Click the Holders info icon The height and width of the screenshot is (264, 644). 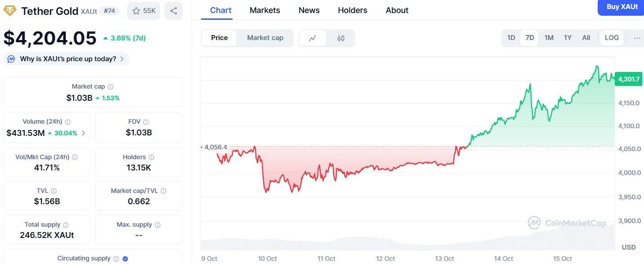(x=152, y=157)
